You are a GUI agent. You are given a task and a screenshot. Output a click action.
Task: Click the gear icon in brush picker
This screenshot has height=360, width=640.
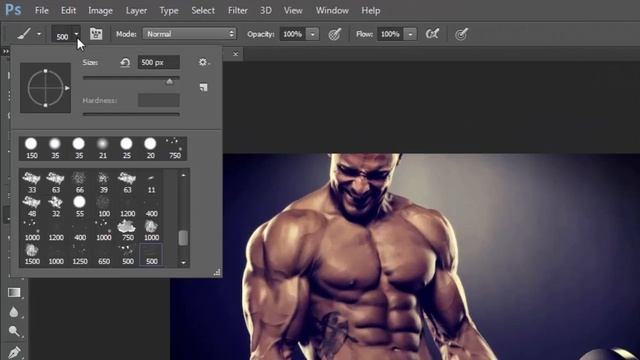click(x=203, y=62)
